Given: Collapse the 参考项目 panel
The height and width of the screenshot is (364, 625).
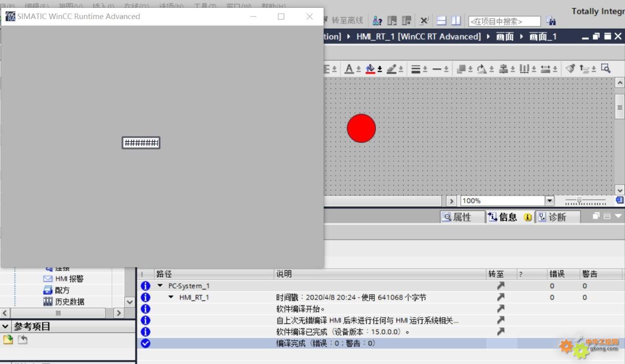Looking at the screenshot, I should 5,326.
